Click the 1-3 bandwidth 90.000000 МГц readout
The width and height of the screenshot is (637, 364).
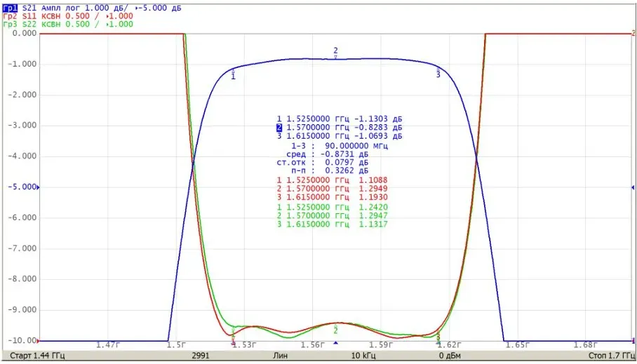pyautogui.click(x=340, y=145)
